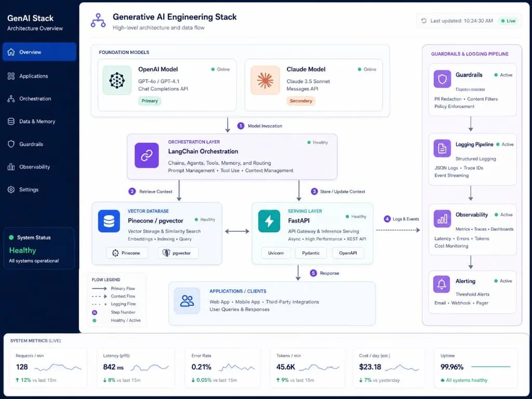This screenshot has height=399, width=532.
Task: Click Last updated timestamp text
Action: 461,21
